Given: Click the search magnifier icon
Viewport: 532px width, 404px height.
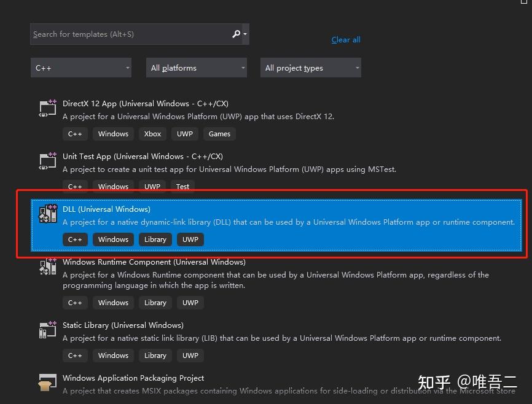Looking at the screenshot, I should click(x=236, y=34).
